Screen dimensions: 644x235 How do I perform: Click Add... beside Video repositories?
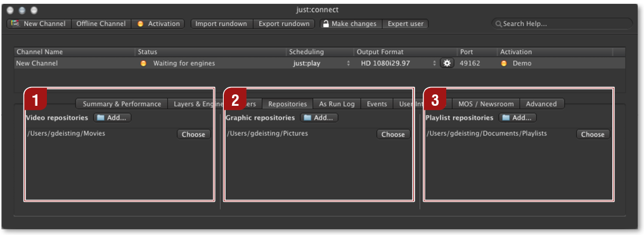coord(113,118)
